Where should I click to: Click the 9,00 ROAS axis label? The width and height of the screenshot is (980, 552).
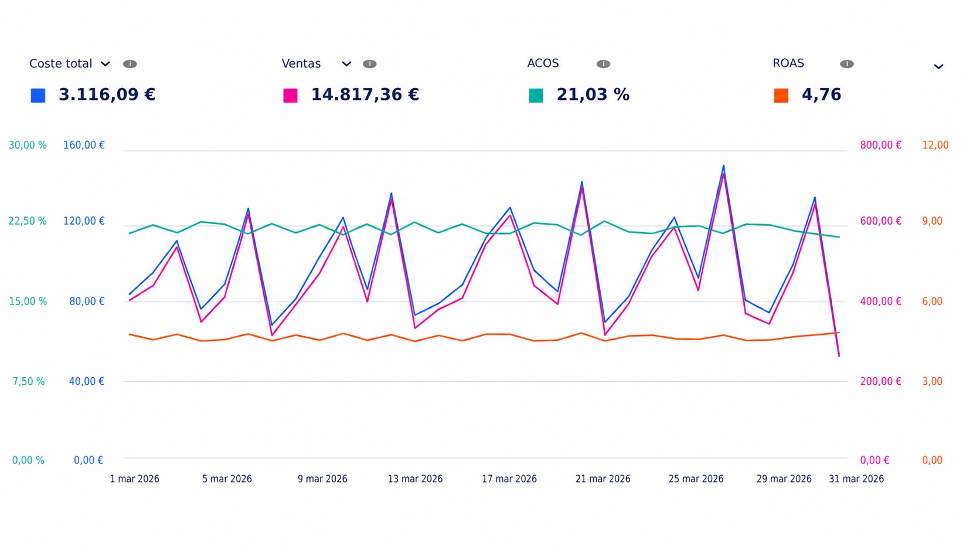pos(932,221)
